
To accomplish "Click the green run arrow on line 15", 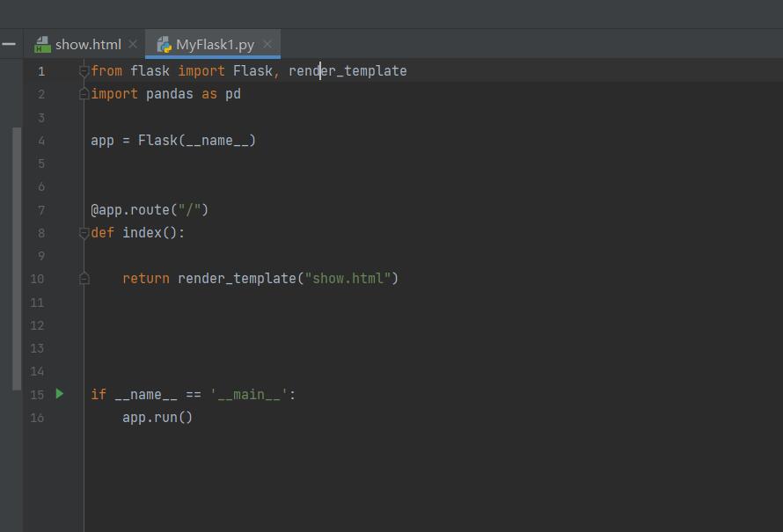I will tap(60, 394).
